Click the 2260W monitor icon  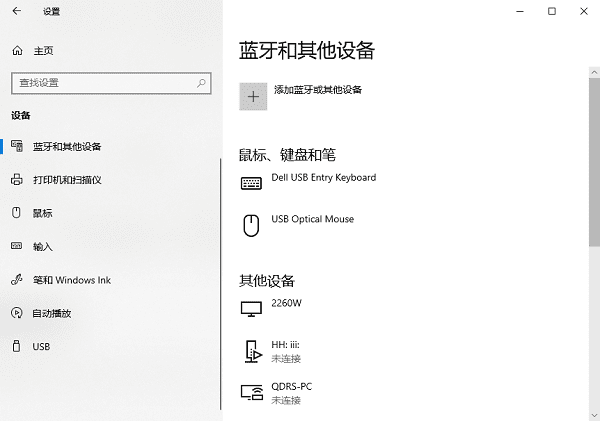click(x=251, y=309)
